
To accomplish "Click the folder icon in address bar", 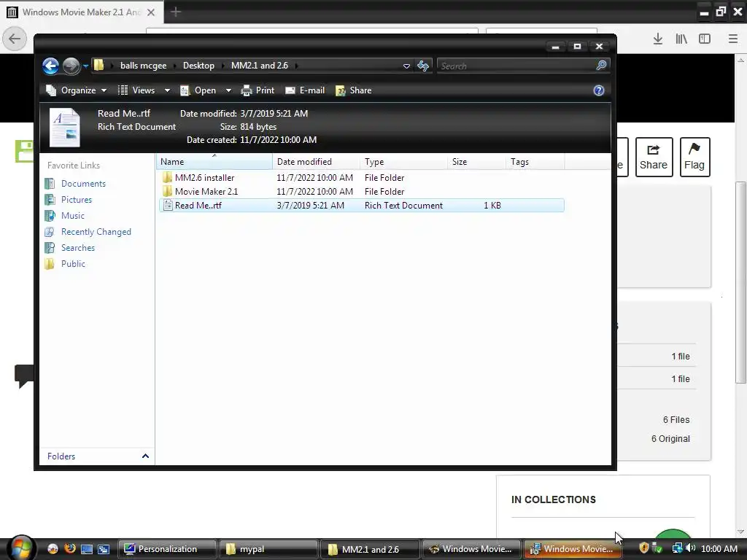I will tap(98, 65).
